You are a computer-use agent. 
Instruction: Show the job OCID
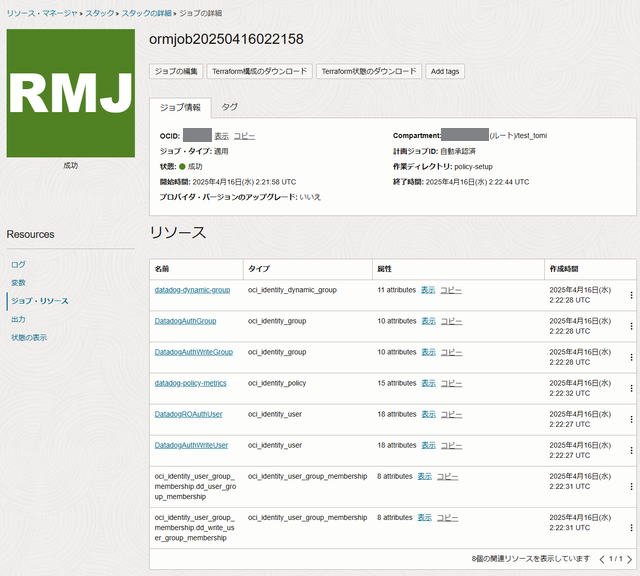(x=222, y=136)
